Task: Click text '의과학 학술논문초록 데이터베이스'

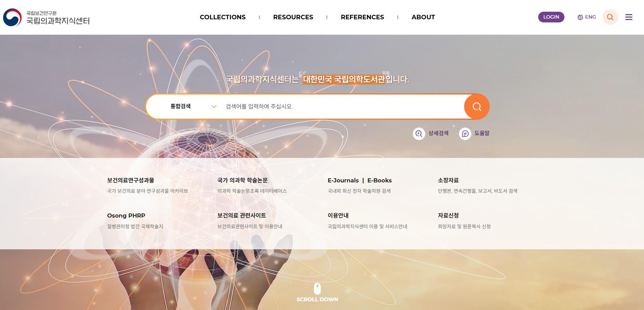Action: [252, 191]
